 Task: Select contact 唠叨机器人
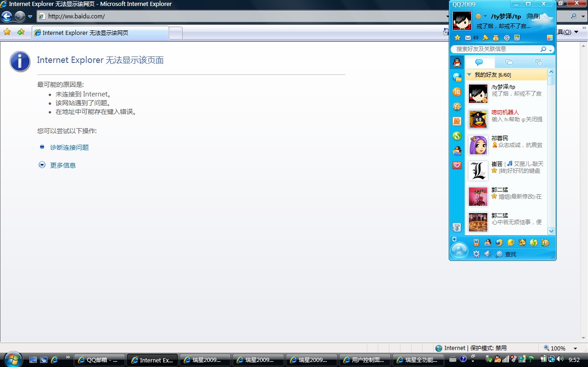point(506,119)
